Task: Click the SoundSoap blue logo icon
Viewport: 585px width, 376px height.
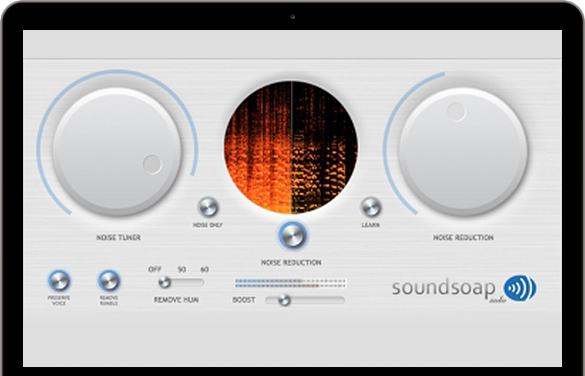Action: [x=520, y=288]
